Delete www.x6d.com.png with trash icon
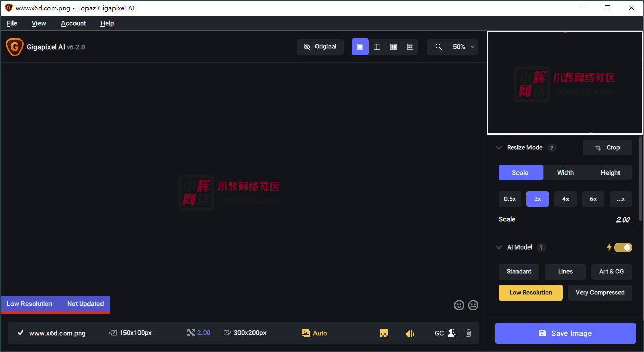 (x=468, y=333)
